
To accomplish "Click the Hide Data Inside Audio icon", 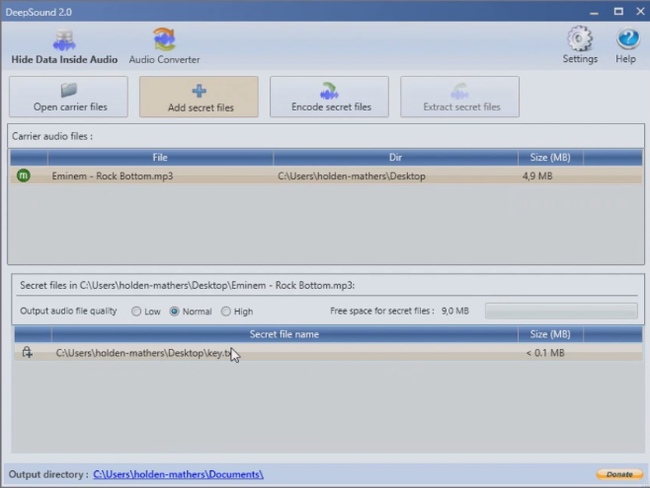I will point(64,41).
